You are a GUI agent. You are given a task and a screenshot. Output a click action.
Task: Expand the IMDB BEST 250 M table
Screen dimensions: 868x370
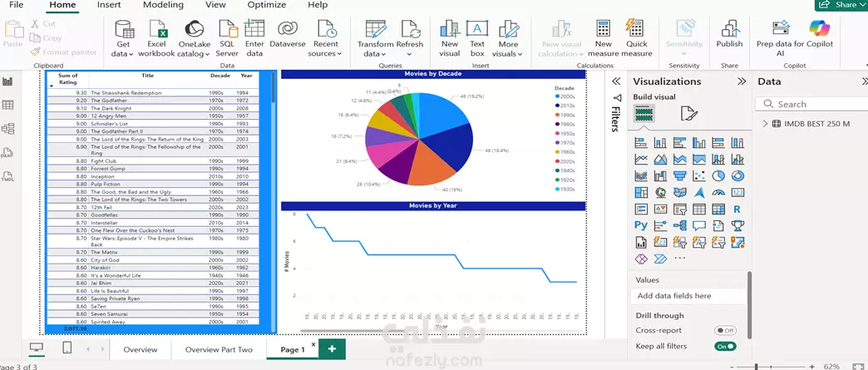pos(766,124)
